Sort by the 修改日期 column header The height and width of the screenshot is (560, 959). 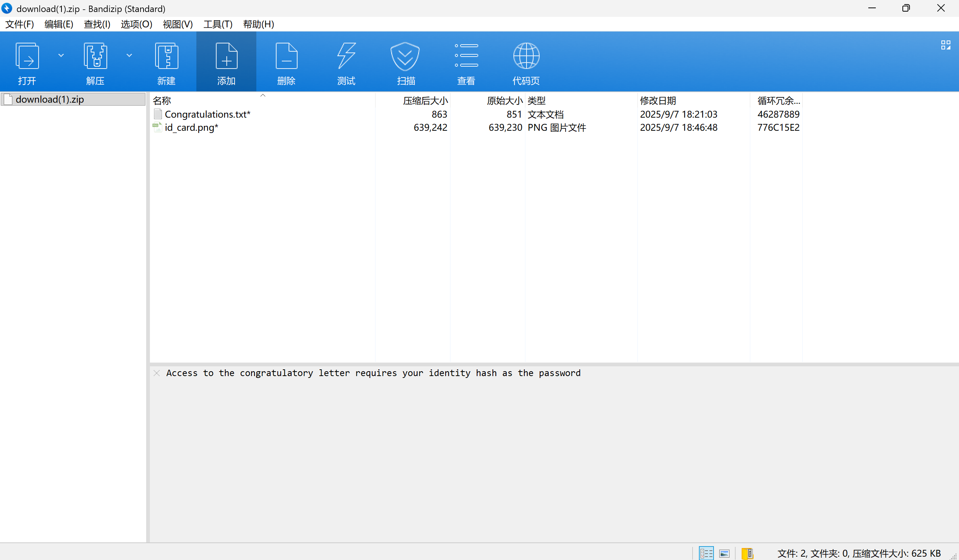tap(694, 100)
